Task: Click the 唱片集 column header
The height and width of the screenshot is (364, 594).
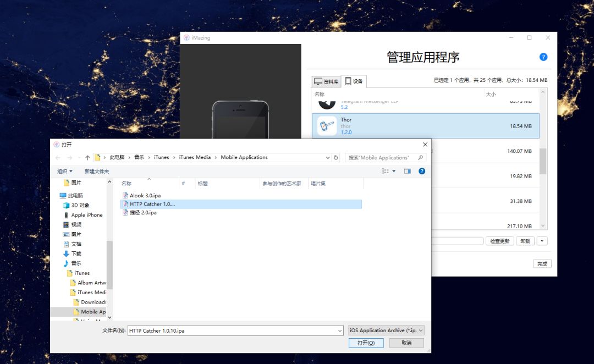Action: click(x=335, y=183)
